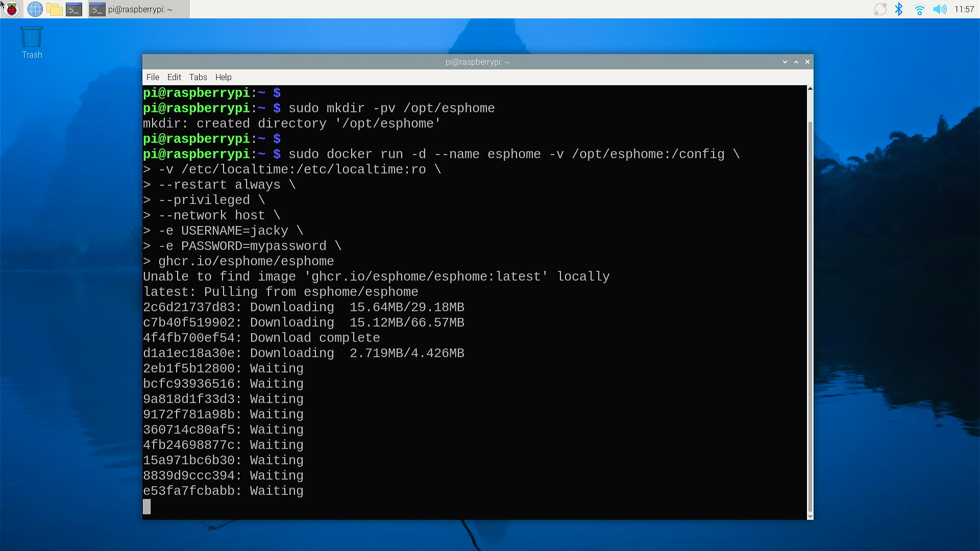The height and width of the screenshot is (551, 980).
Task: Expand the terminal window vertically
Action: tap(796, 62)
